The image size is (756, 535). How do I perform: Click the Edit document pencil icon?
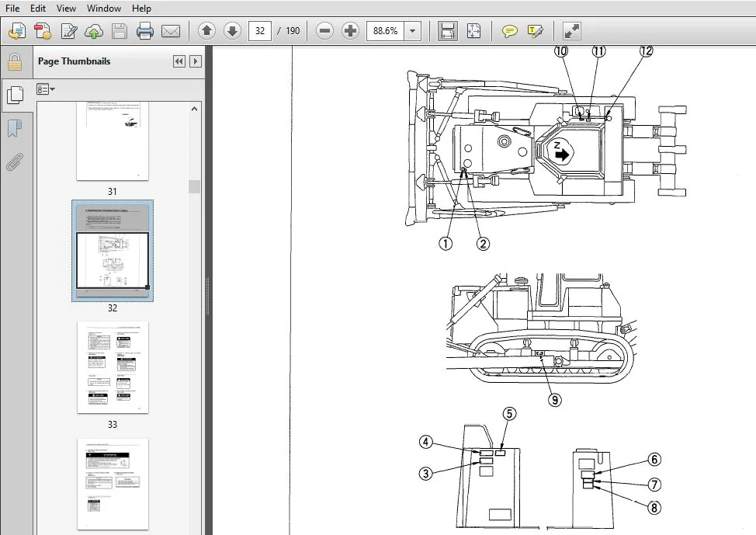(x=69, y=31)
